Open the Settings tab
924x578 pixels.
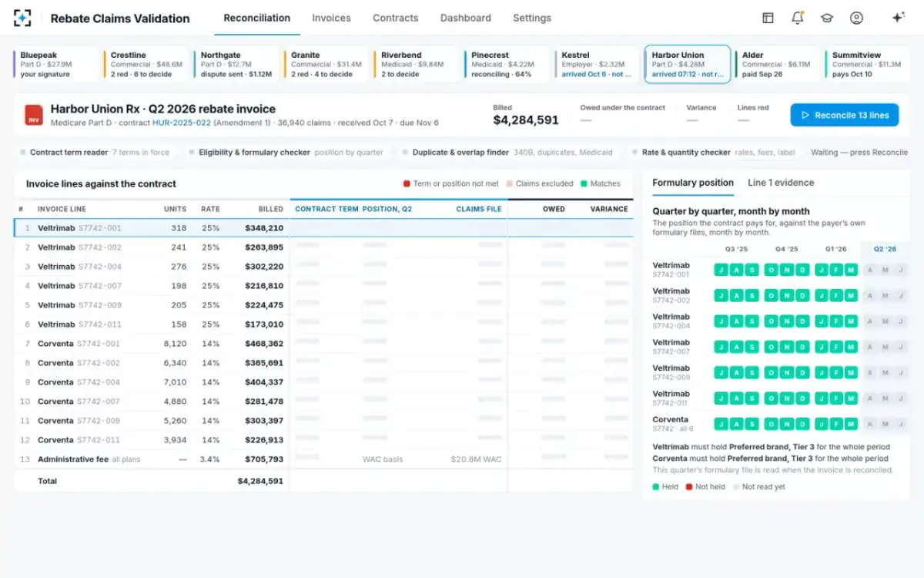532,18
